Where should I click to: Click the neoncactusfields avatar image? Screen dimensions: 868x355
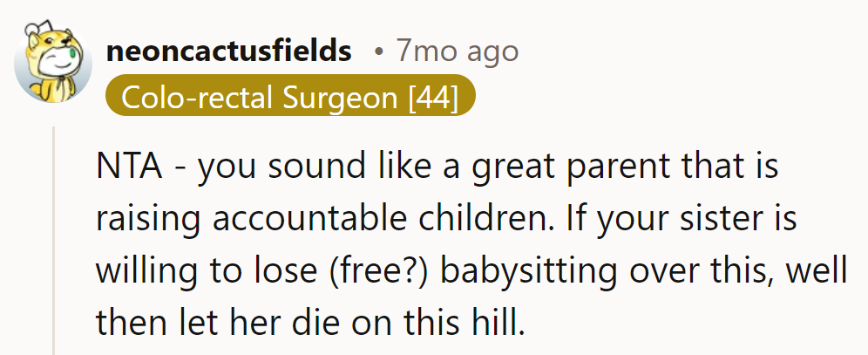tap(53, 65)
